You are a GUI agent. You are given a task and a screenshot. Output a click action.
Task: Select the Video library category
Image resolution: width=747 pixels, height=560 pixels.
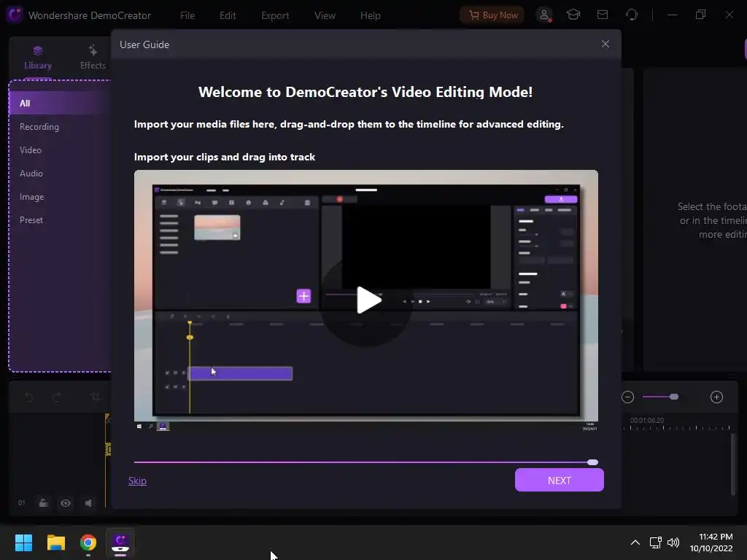[x=30, y=150]
